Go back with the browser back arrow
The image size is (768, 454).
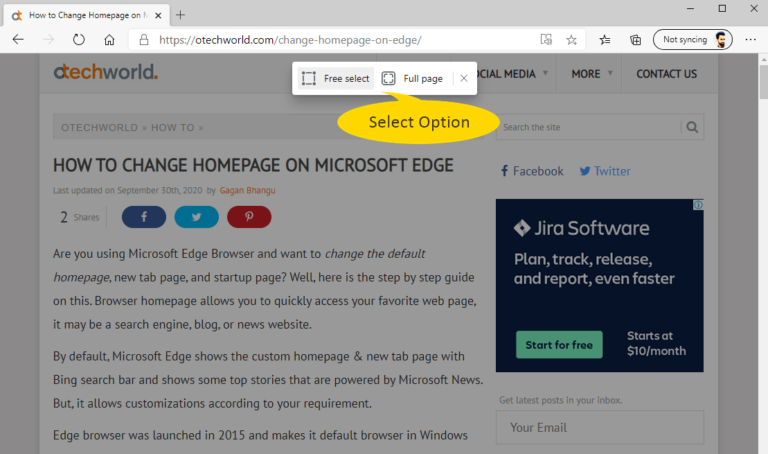pyautogui.click(x=18, y=40)
